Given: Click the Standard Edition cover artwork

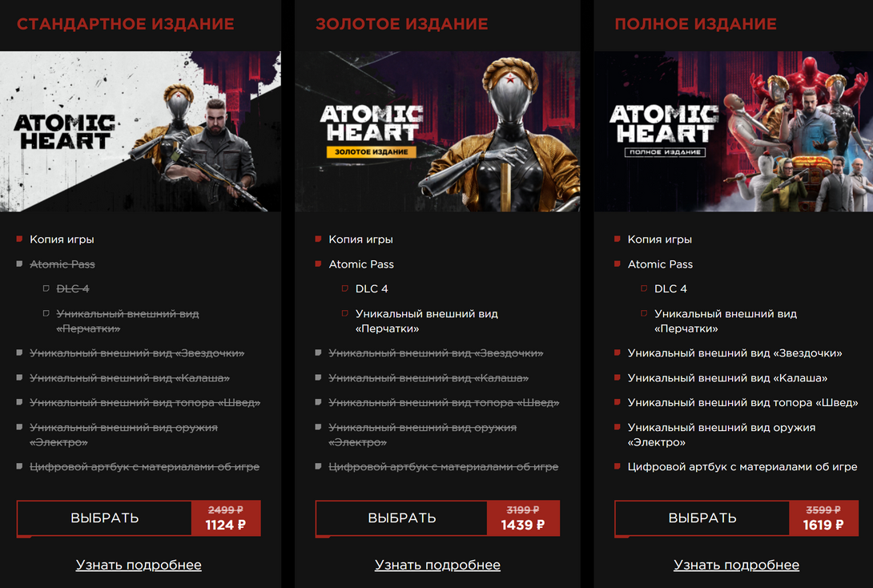Looking at the screenshot, I should [140, 131].
